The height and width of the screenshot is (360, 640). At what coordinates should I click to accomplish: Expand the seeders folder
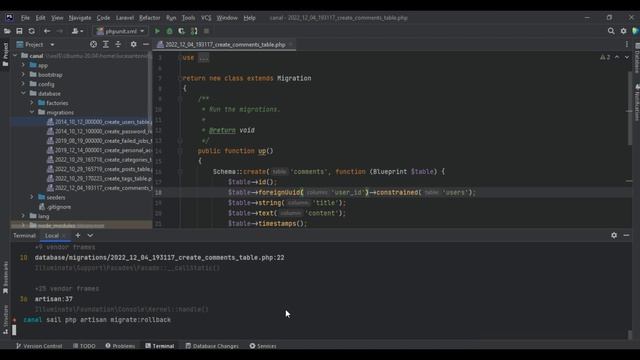(32, 197)
